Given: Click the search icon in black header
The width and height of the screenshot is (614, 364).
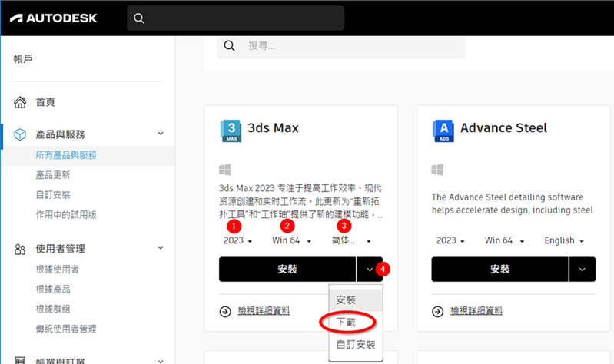Looking at the screenshot, I should (x=138, y=18).
